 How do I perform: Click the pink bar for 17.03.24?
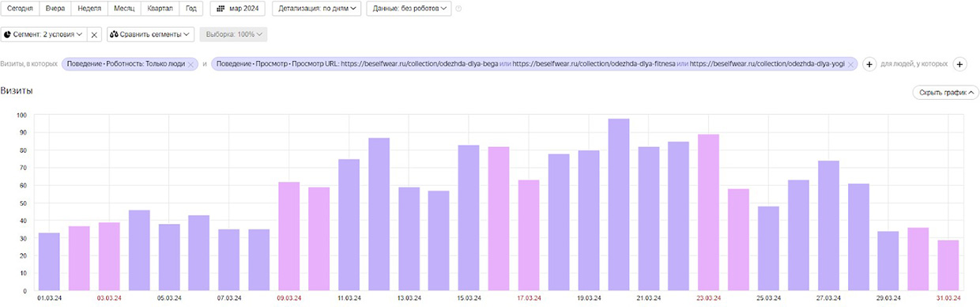529,235
